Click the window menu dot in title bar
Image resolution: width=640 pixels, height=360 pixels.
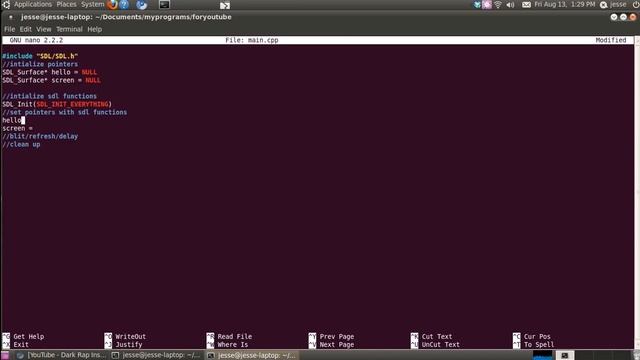pos(11,17)
